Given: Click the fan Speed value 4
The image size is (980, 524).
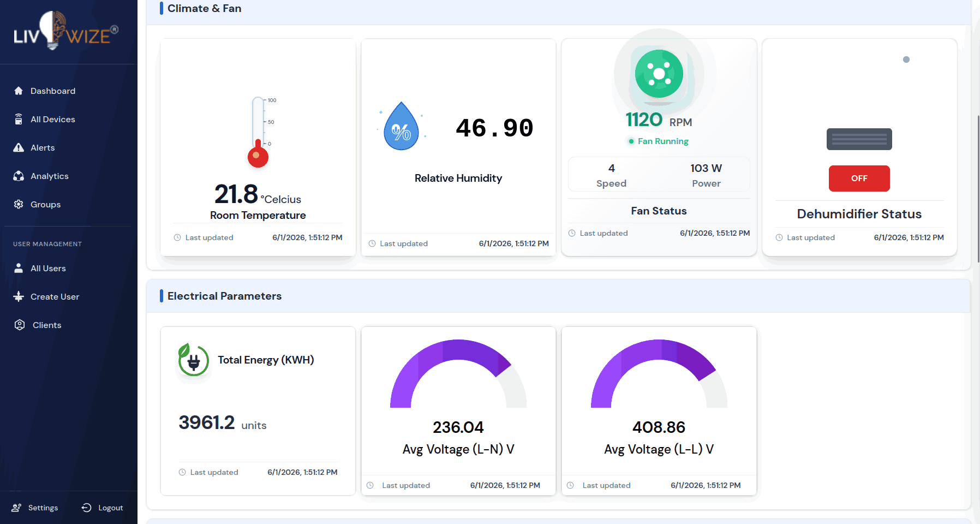Looking at the screenshot, I should pos(611,168).
